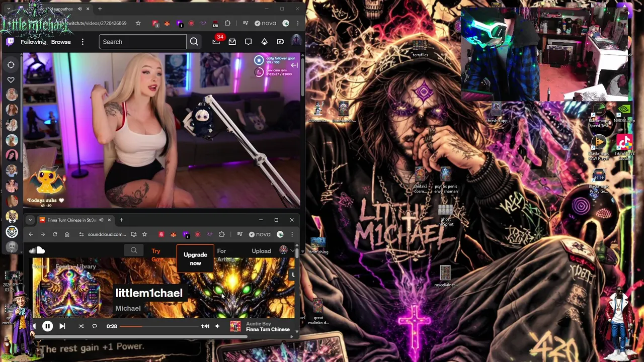Open media control icon in SoundCloud browser
Viewport: 644px width, 362px height.
tap(239, 234)
